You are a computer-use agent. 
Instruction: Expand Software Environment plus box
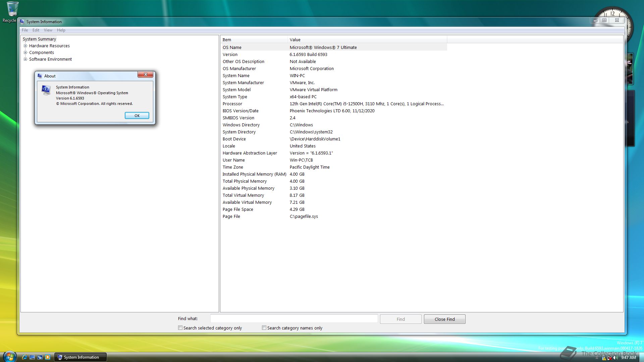25,59
